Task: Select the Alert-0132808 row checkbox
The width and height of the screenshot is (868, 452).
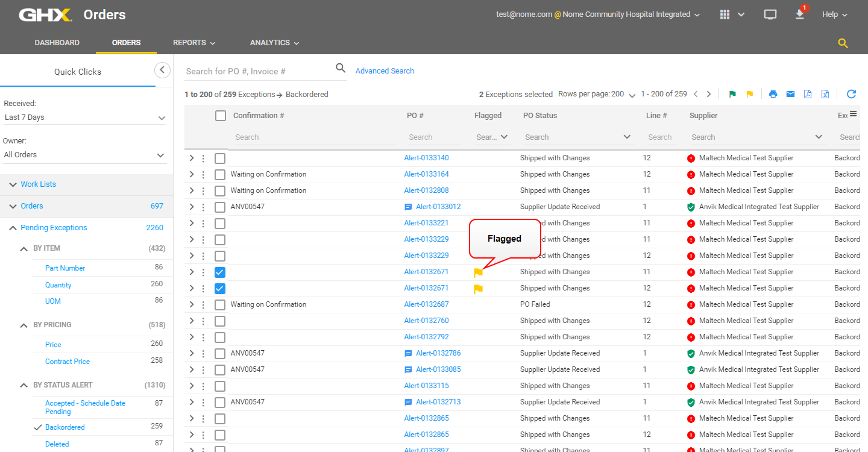Action: (220, 190)
